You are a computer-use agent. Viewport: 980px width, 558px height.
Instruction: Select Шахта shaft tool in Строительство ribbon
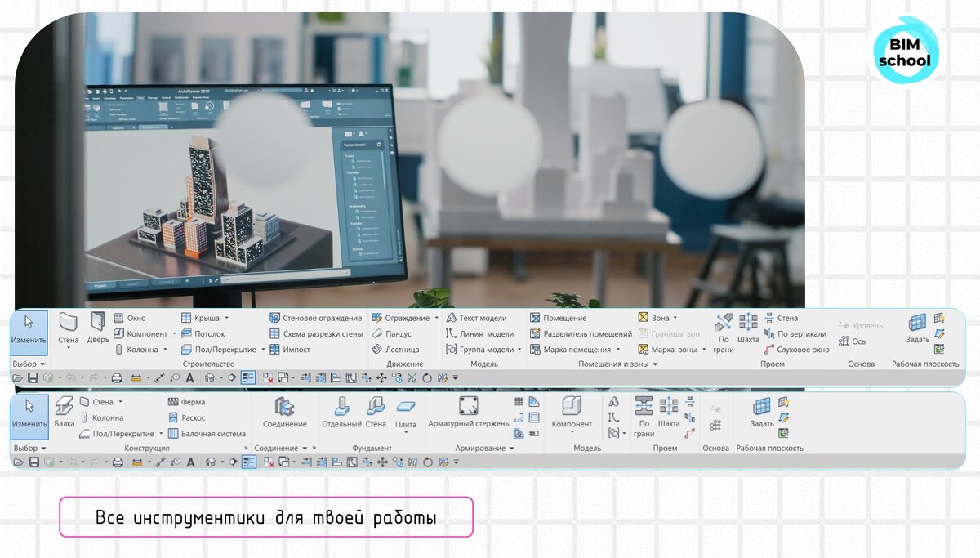tap(748, 328)
